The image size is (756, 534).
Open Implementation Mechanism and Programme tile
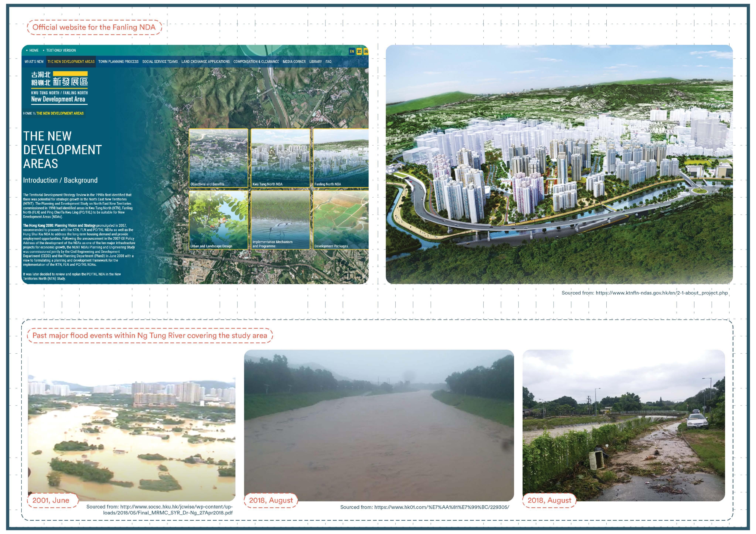(280, 220)
